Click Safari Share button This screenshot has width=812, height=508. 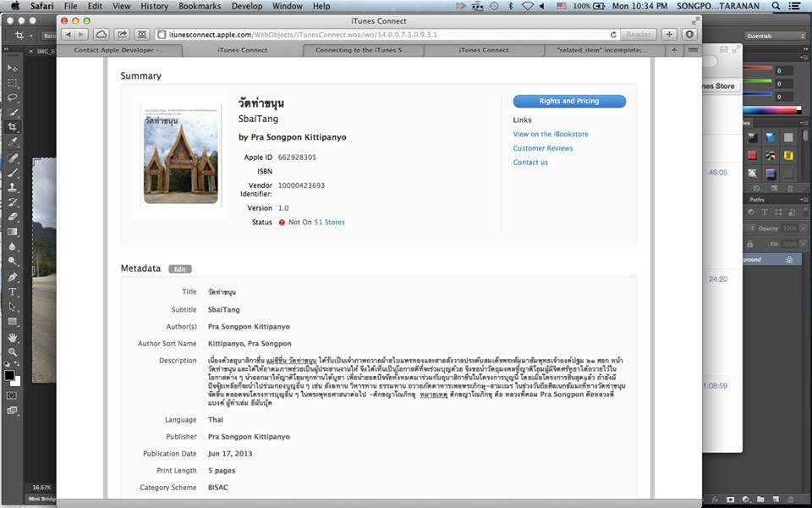click(x=122, y=35)
